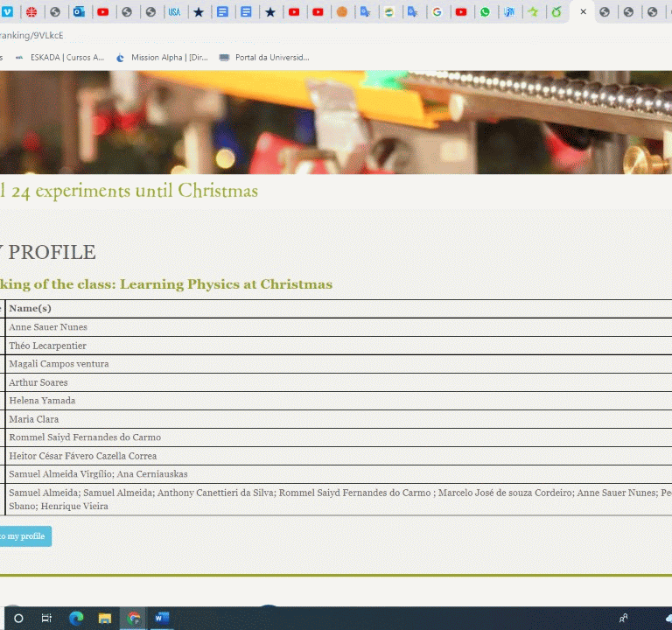
Task: Click the Name(s) column header
Action: point(31,309)
